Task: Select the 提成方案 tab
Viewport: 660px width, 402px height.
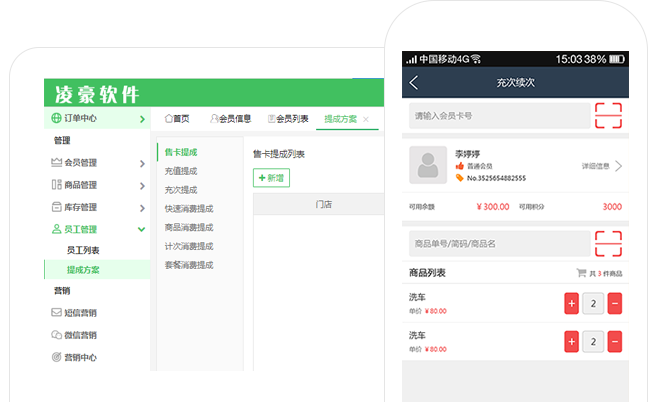Action: click(341, 119)
